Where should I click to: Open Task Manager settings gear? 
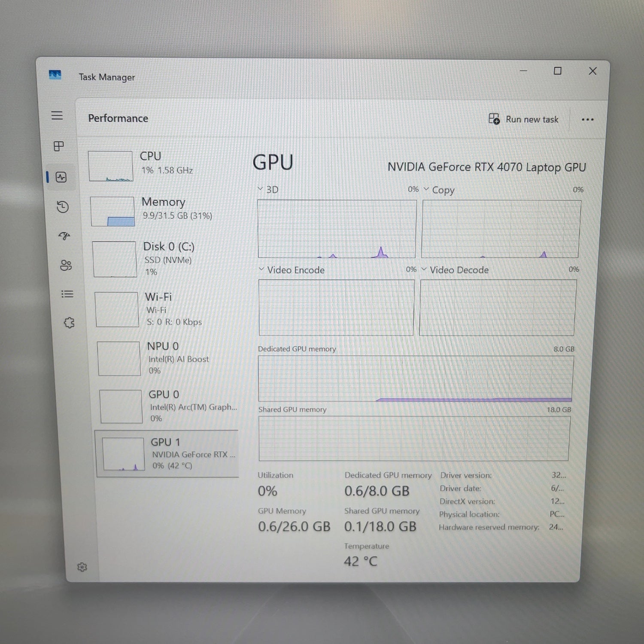82,567
